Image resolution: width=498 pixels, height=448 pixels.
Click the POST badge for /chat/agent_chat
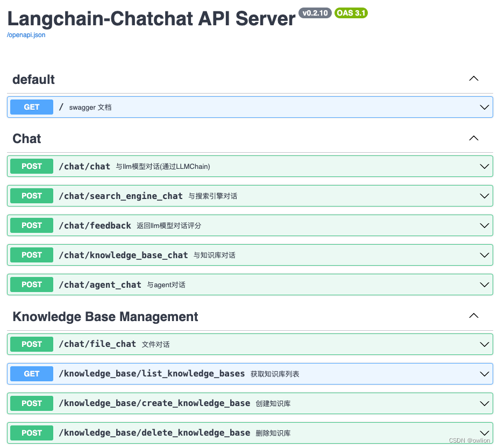click(x=32, y=284)
